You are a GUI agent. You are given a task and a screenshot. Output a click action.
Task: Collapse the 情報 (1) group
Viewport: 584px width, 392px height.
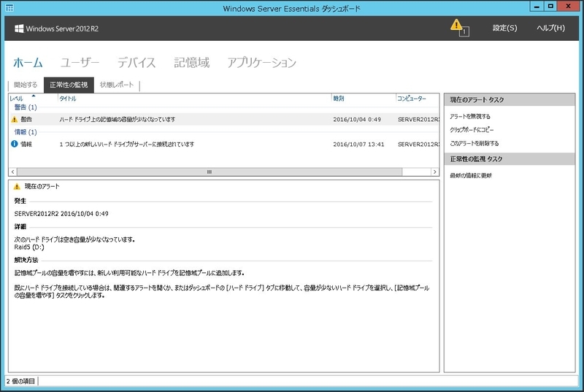[26, 132]
